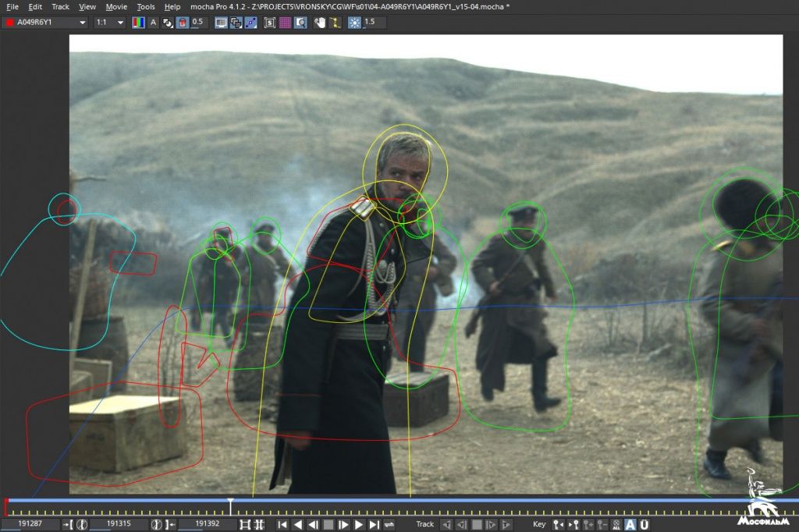Open the Tools menu
Image resolution: width=799 pixels, height=532 pixels.
(146, 6)
